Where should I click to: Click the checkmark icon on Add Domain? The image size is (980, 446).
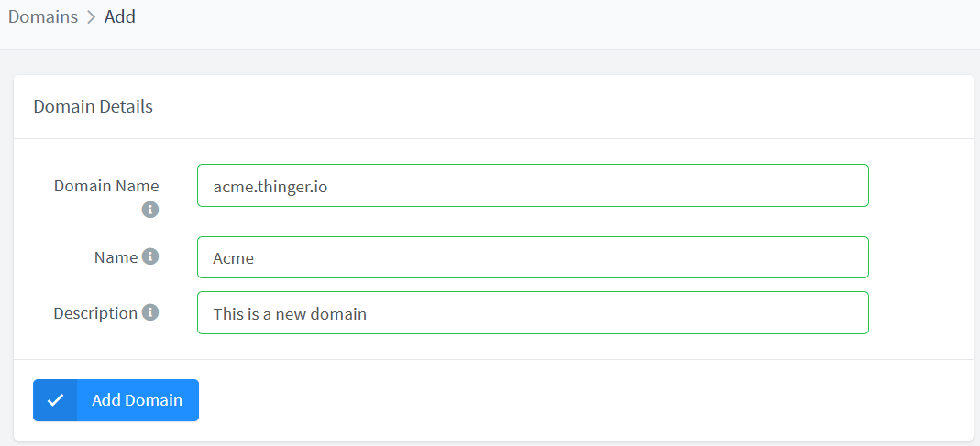pyautogui.click(x=55, y=400)
